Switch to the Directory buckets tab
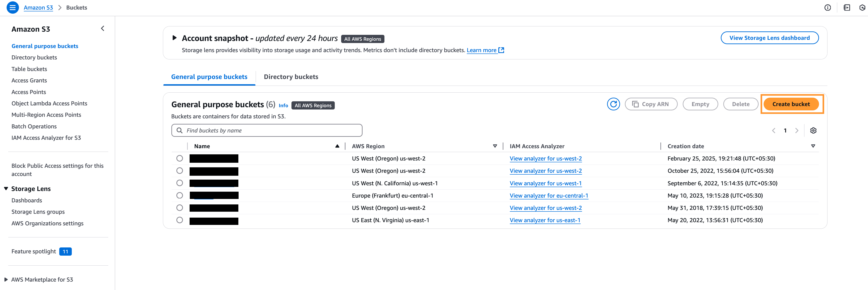Image resolution: width=868 pixels, height=290 pixels. click(291, 77)
